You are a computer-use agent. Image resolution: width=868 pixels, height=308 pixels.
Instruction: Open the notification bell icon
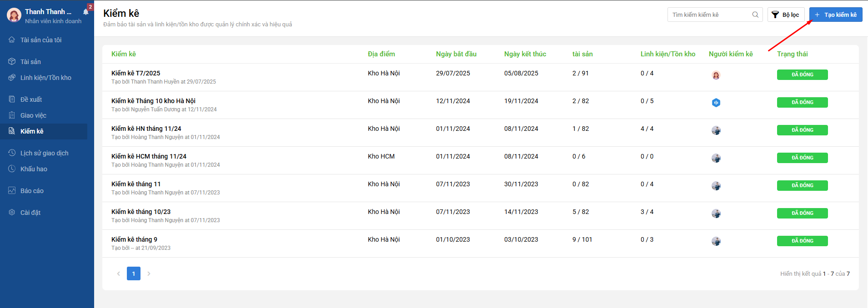[86, 12]
